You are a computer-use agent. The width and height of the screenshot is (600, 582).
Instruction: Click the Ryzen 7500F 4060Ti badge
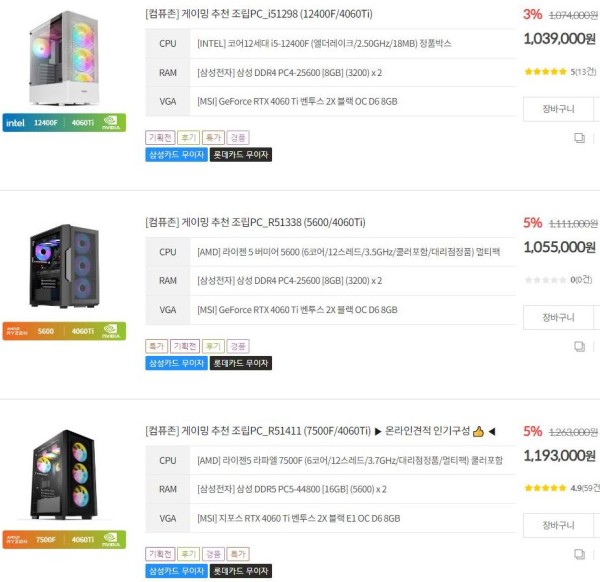point(64,540)
